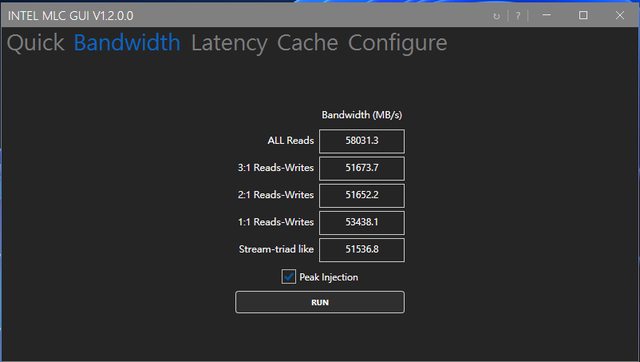Open the Configure tab
The width and height of the screenshot is (640, 362).
pos(398,43)
